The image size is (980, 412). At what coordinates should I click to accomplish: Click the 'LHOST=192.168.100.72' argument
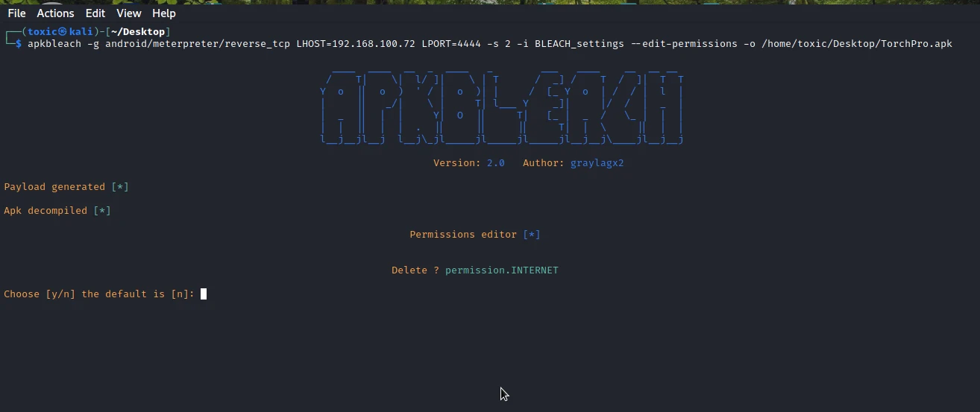[356, 44]
